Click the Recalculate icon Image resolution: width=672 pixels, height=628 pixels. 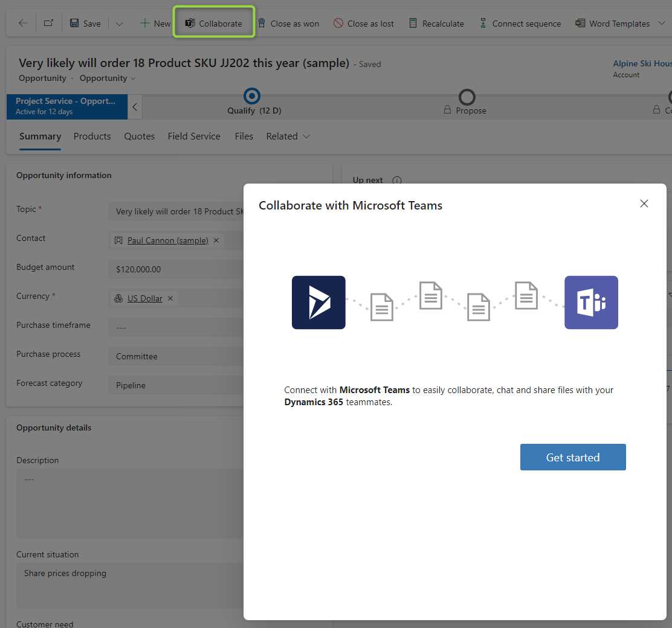click(413, 24)
